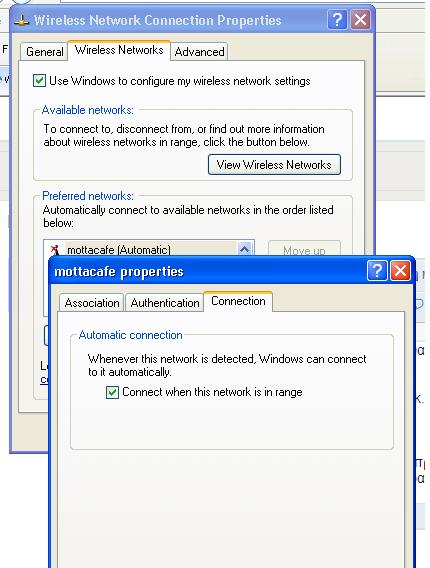Select mottacafe (Automatic) network entry

(x=119, y=250)
